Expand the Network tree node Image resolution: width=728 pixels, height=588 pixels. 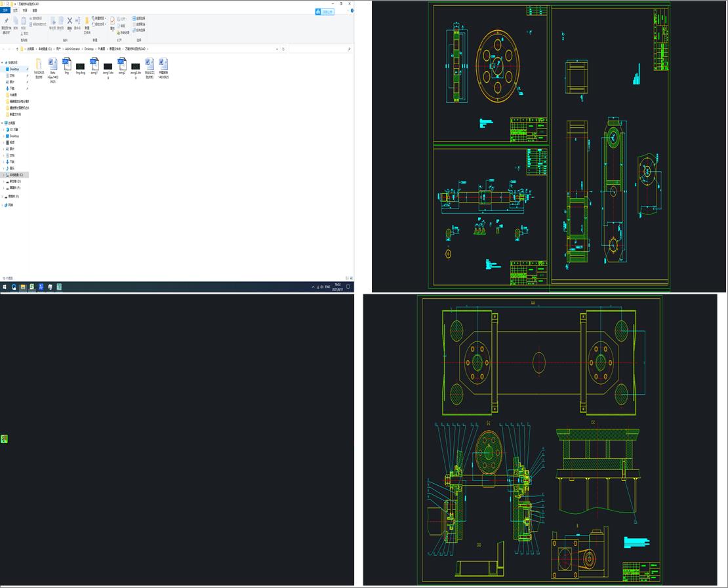tap(3, 205)
